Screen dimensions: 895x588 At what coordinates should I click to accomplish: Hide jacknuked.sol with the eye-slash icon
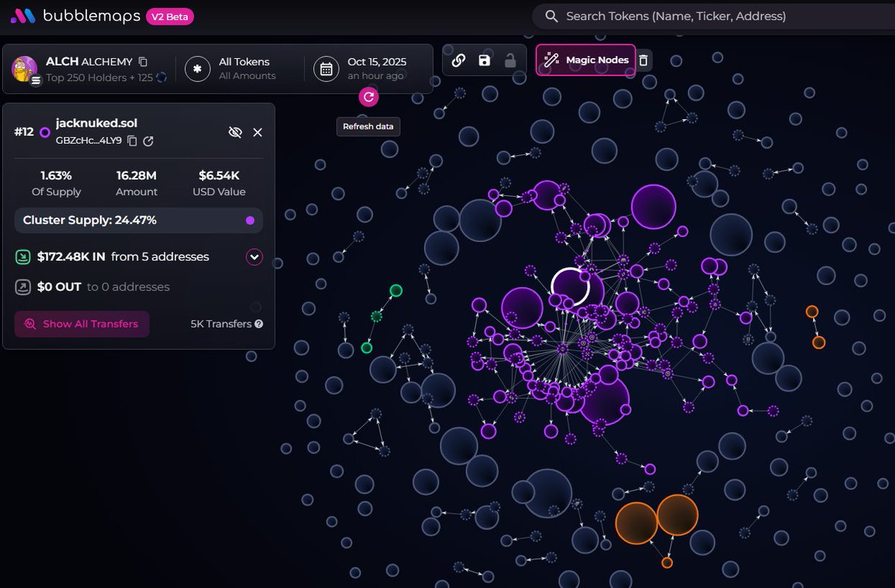click(235, 132)
